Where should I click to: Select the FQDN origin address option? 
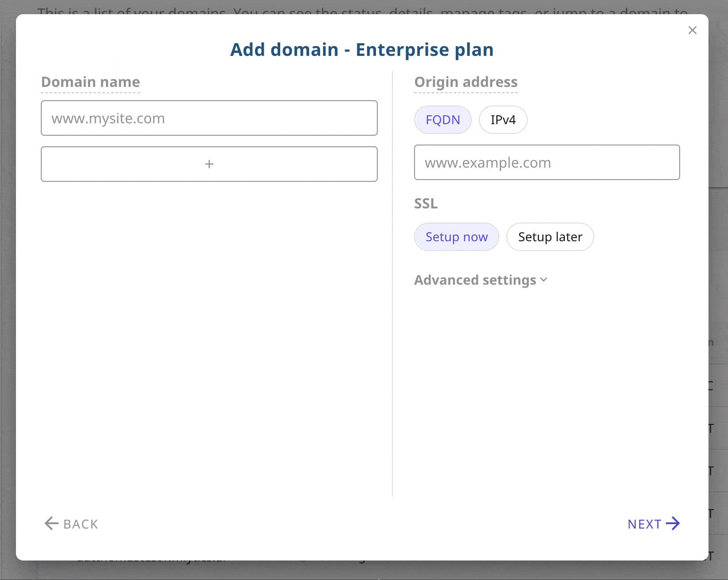[443, 120]
